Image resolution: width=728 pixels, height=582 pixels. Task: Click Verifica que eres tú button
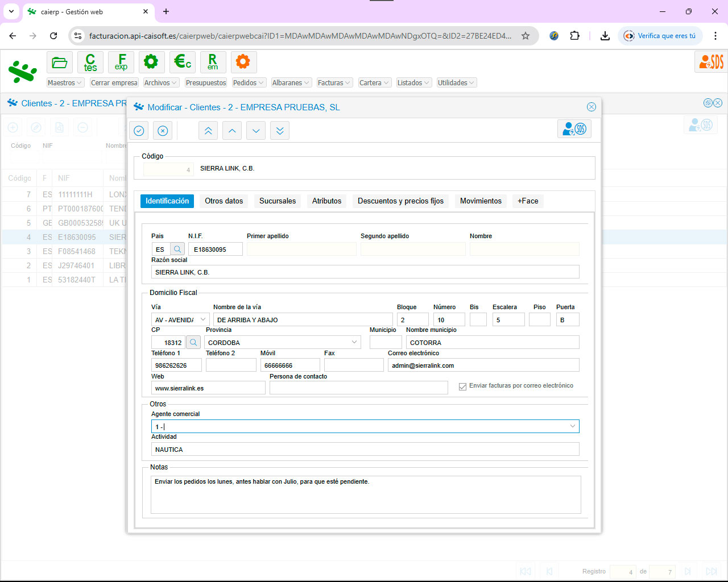click(660, 36)
